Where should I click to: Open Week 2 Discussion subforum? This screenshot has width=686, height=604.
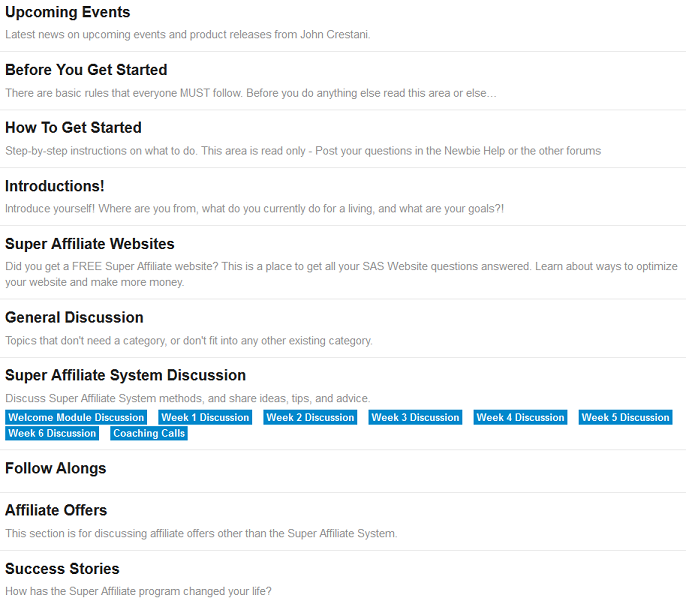click(310, 417)
